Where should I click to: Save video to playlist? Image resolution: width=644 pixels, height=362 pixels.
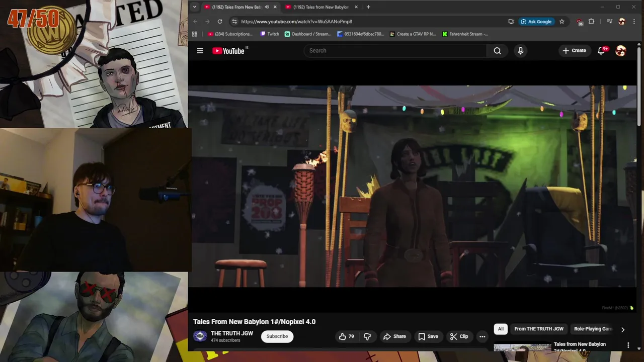[428, 336]
